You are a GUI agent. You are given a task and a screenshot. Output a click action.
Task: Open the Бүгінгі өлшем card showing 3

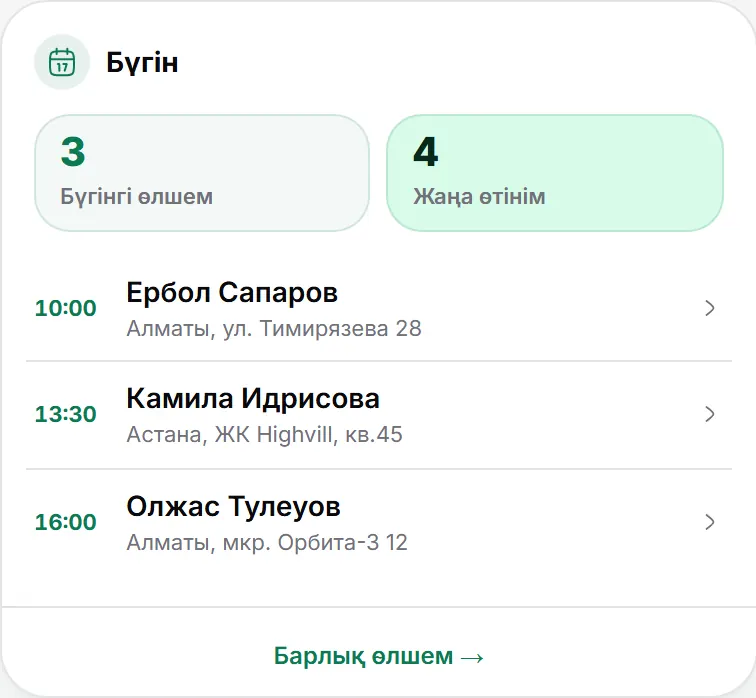[202, 173]
